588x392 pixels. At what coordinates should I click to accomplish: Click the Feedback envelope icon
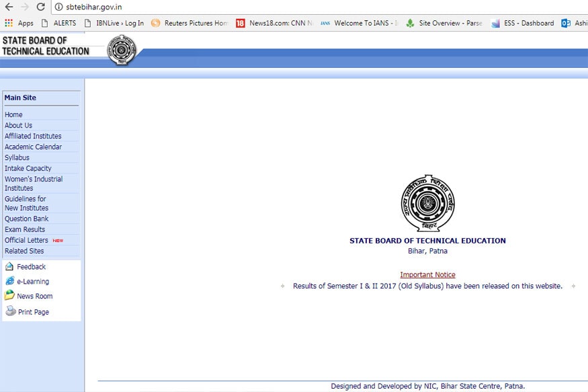(x=9, y=267)
